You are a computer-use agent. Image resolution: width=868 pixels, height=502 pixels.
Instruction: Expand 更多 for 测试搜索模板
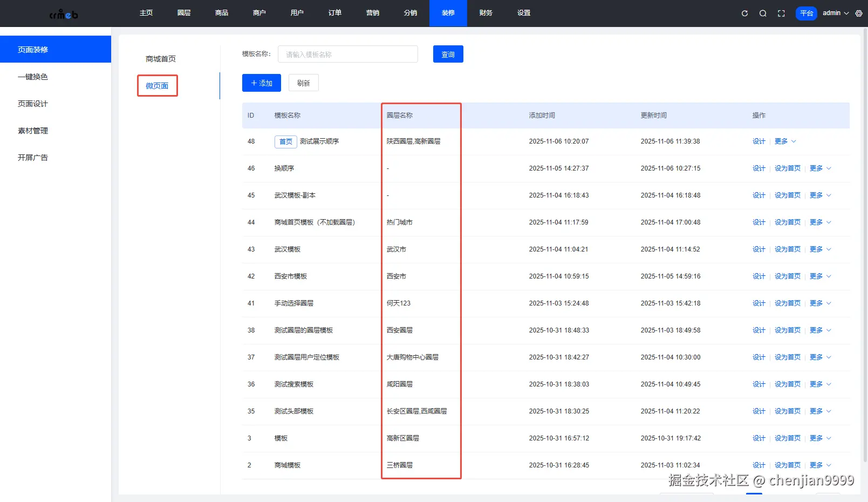click(x=821, y=384)
